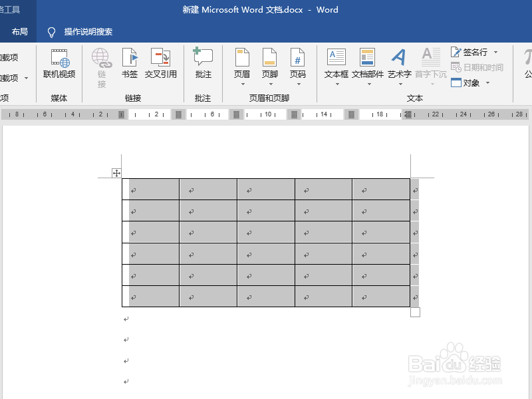Open the Signature Line (签名行) dropdown arrow
The height and width of the screenshot is (399, 532).
click(495, 53)
